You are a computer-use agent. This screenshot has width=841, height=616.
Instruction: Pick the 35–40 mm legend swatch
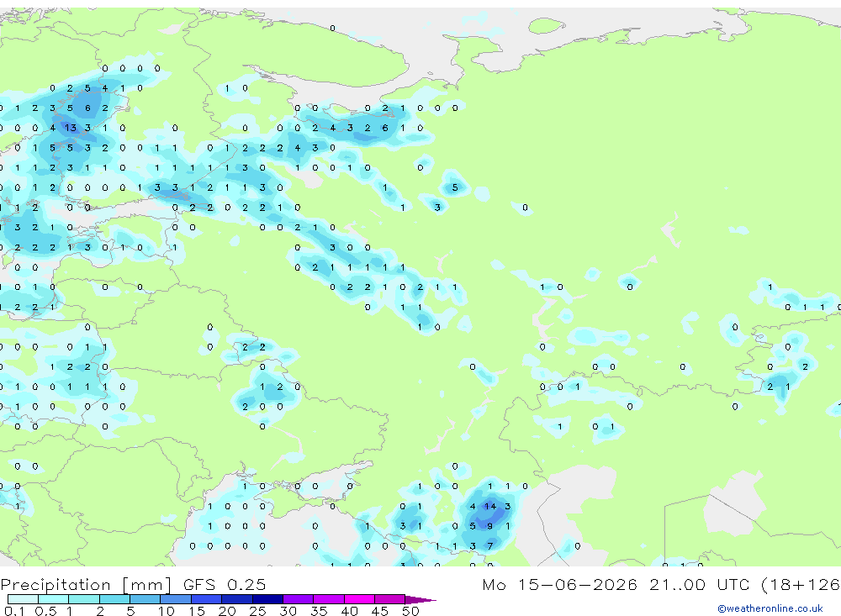coord(329,599)
